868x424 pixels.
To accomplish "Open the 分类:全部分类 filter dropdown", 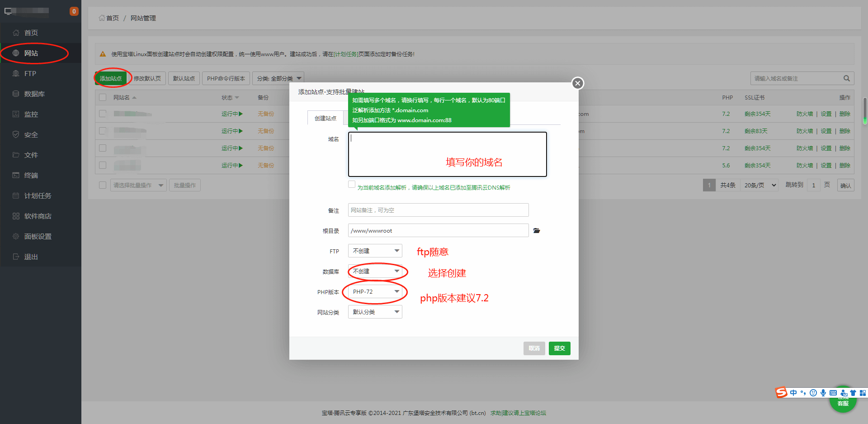I will tap(278, 78).
